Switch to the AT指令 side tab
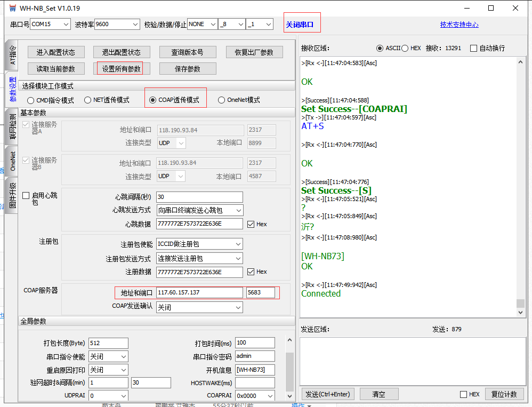The image size is (532, 407). [x=12, y=55]
